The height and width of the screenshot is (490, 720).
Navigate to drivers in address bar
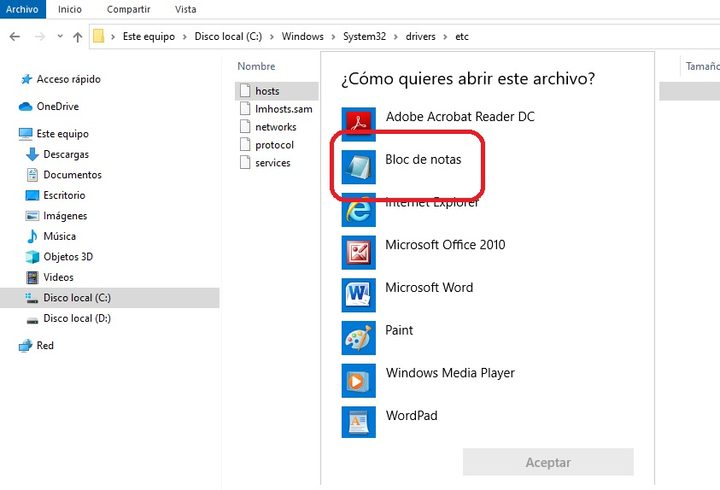[421, 36]
